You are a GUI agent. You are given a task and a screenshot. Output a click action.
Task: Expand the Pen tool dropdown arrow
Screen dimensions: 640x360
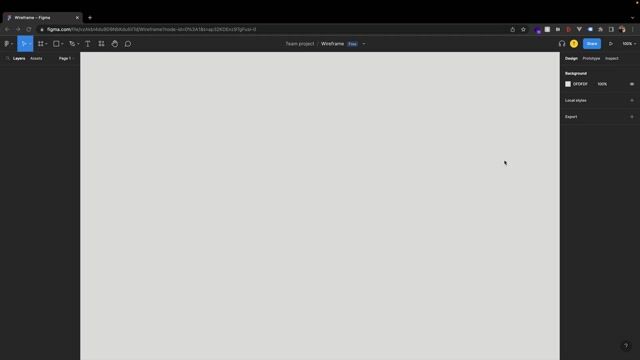(x=78, y=44)
